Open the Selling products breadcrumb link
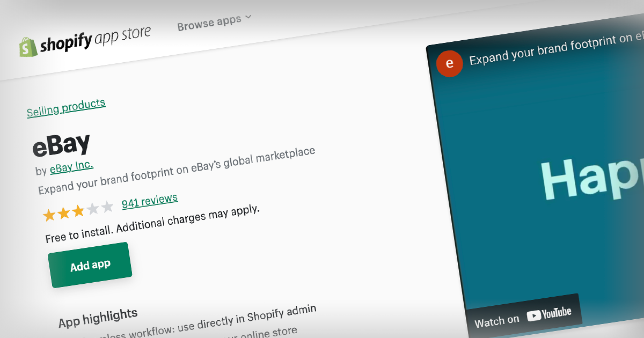 coord(66,107)
